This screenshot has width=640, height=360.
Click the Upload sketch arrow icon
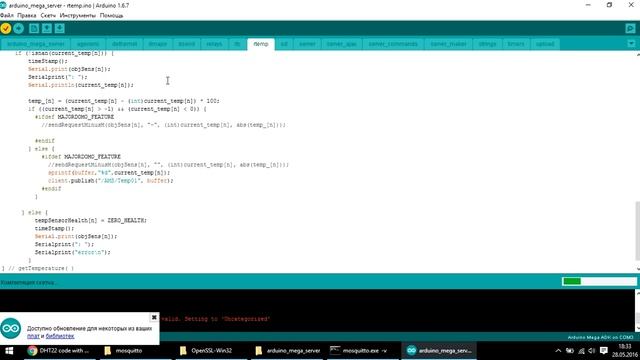(x=18, y=28)
